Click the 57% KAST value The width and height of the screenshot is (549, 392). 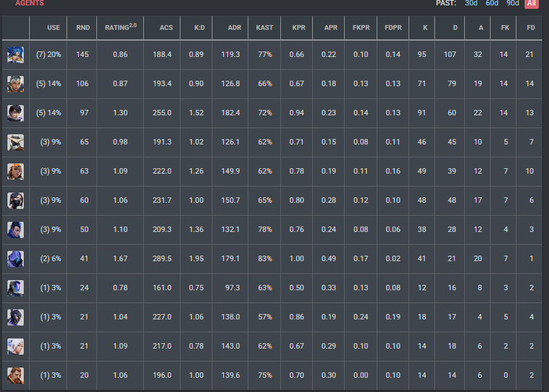tap(265, 317)
